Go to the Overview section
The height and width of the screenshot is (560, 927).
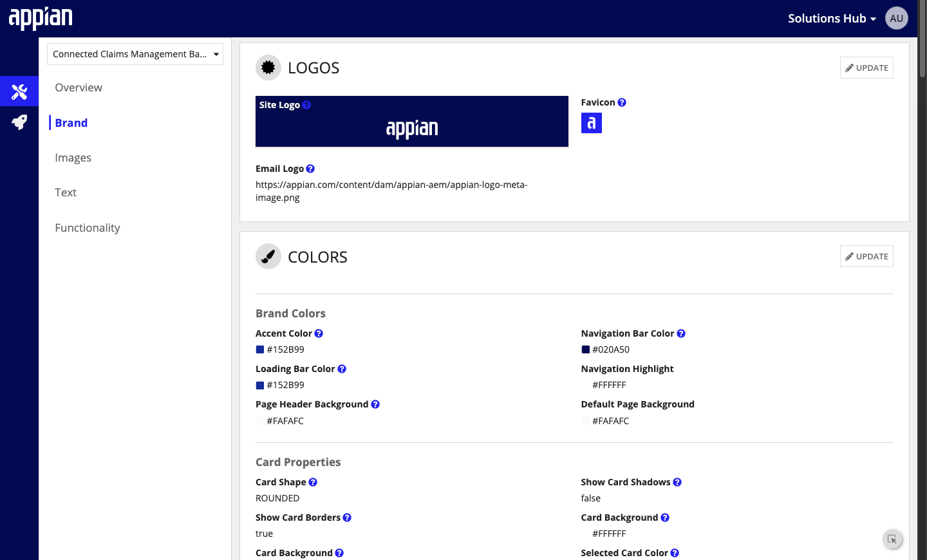tap(79, 88)
